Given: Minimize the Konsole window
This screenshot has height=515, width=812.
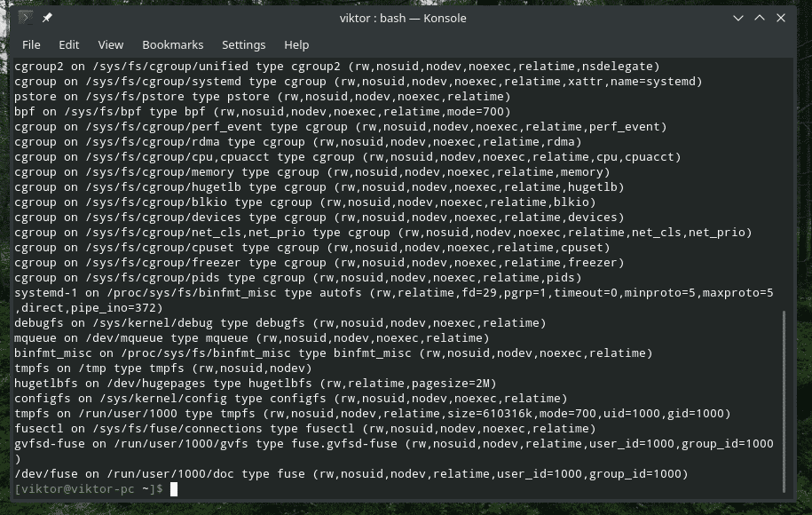Looking at the screenshot, I should 738,18.
